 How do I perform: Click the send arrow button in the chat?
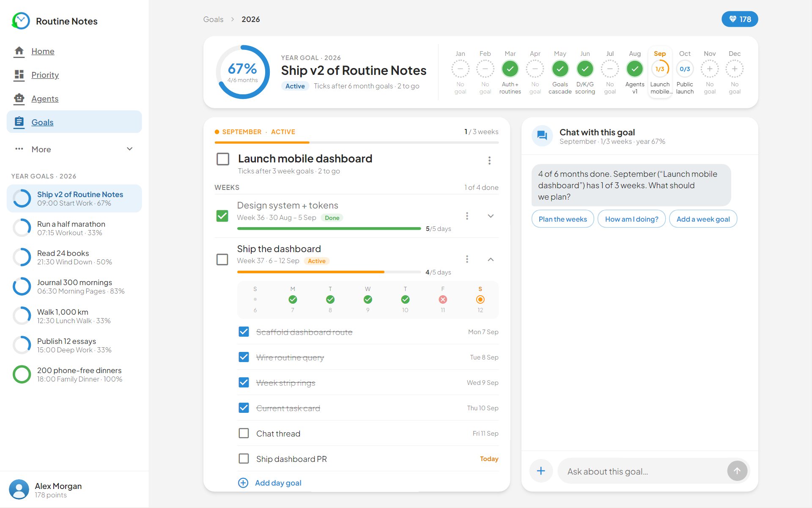coord(737,471)
